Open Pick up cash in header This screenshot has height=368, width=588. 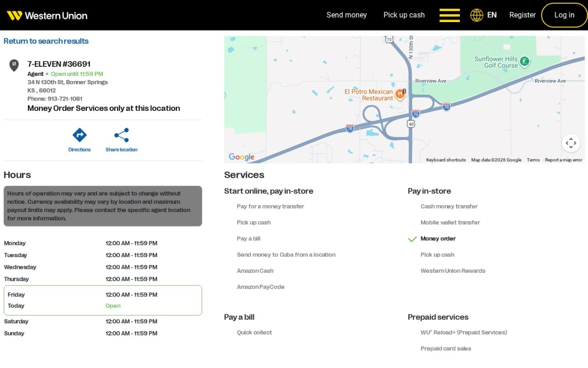click(404, 15)
